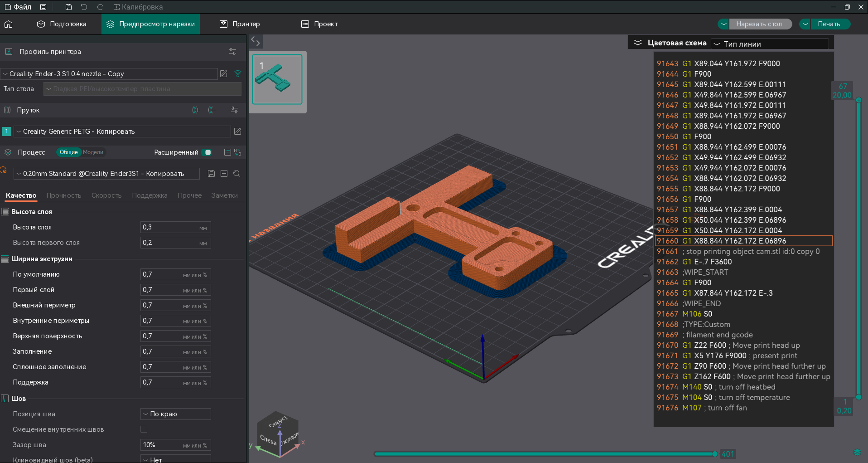The height and width of the screenshot is (463, 868).
Task: Switch to the Подготовка tab
Action: pos(62,24)
